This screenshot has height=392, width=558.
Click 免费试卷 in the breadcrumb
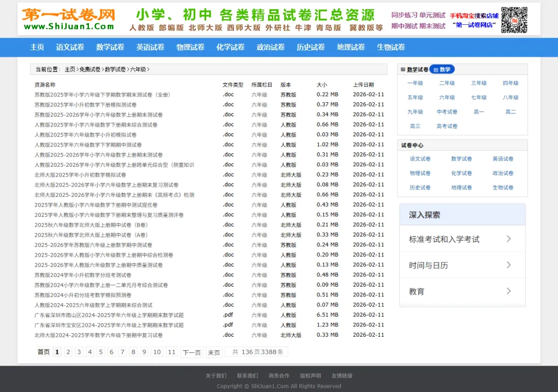tap(90, 69)
